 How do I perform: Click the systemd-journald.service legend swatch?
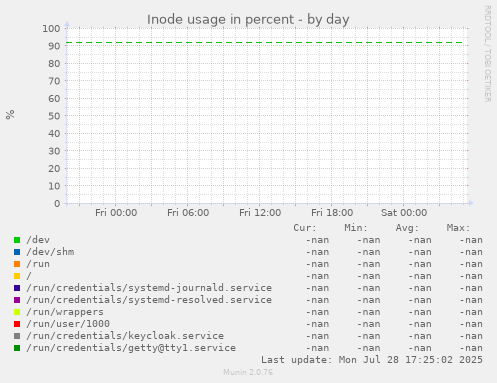pos(17,288)
